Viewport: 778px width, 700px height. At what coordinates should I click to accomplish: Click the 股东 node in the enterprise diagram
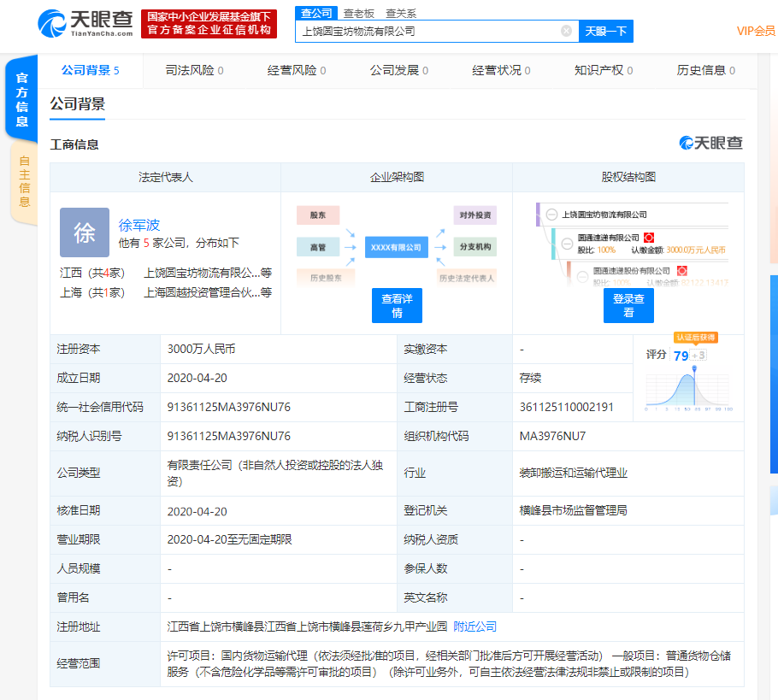coord(316,215)
